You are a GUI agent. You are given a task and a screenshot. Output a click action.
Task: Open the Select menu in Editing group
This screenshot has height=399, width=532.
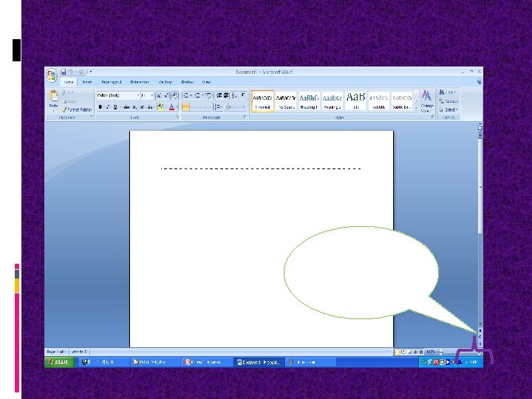449,110
